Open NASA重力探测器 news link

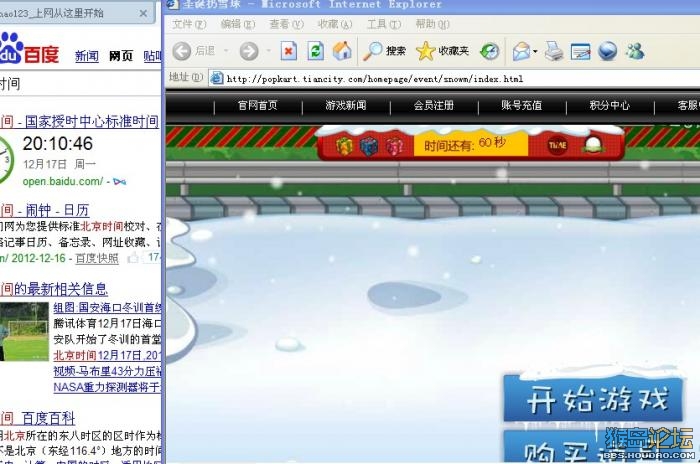pos(107,387)
